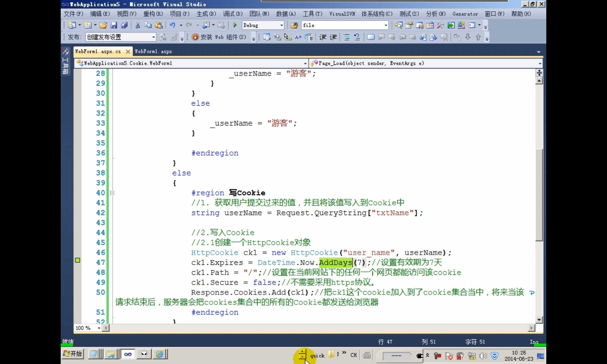The image size is (607, 364).
Task: Open the active files list arrow
Action: (x=539, y=52)
